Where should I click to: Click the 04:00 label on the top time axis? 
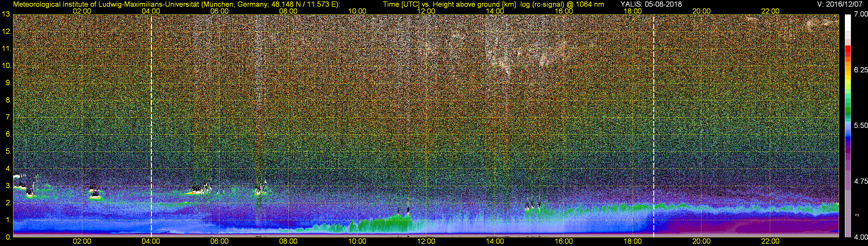point(151,11)
